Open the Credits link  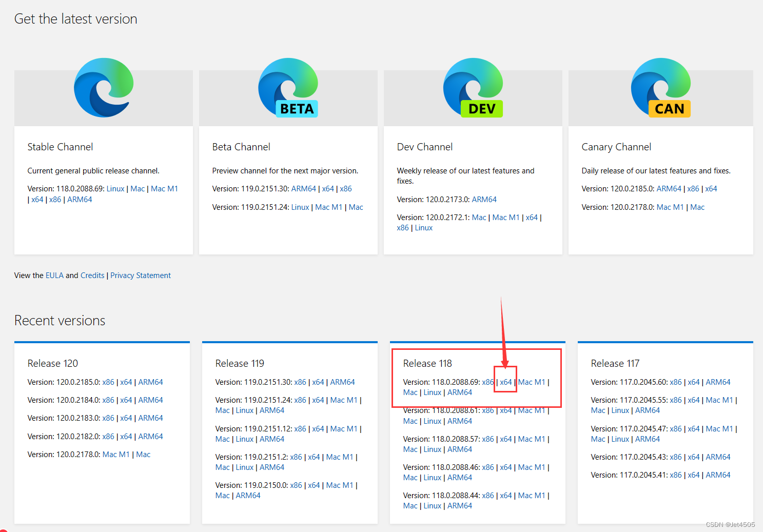(x=92, y=275)
